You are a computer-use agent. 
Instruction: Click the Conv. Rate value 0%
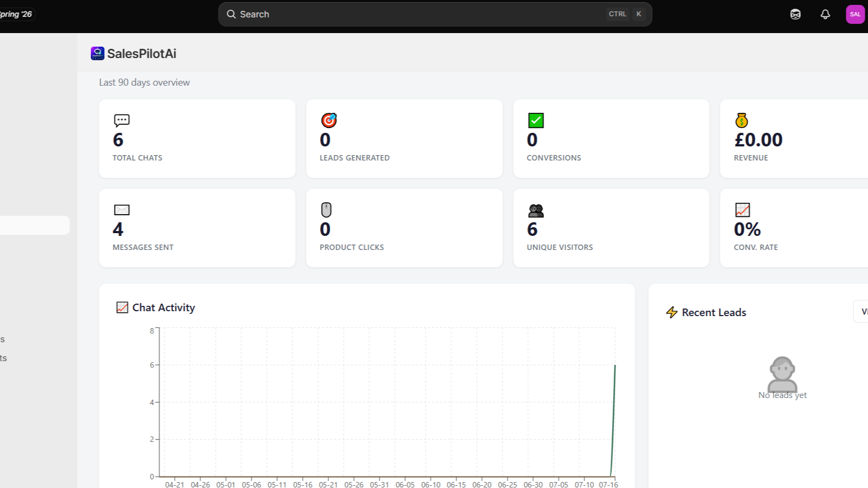pos(748,229)
